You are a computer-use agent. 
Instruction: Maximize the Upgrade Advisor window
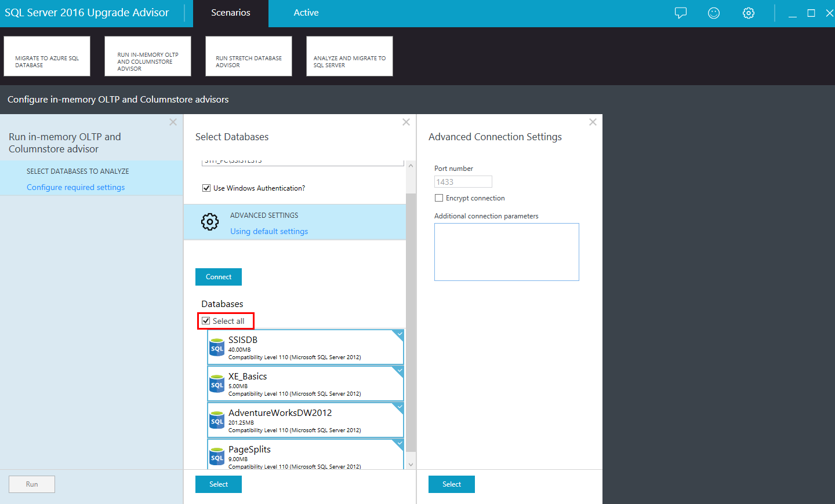pyautogui.click(x=811, y=13)
